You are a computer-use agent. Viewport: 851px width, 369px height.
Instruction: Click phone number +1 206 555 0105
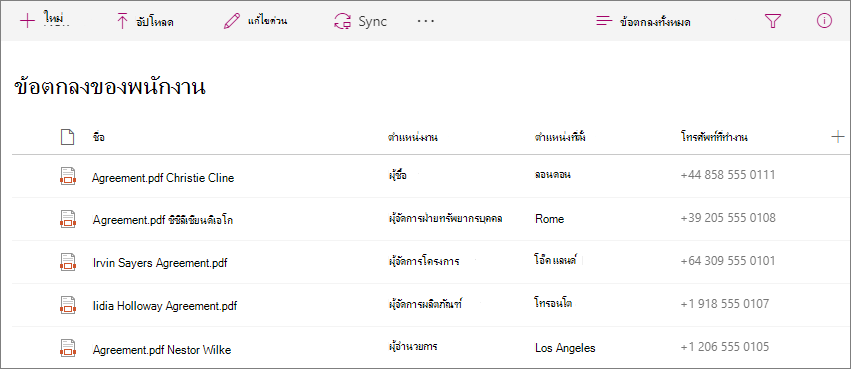pos(725,346)
